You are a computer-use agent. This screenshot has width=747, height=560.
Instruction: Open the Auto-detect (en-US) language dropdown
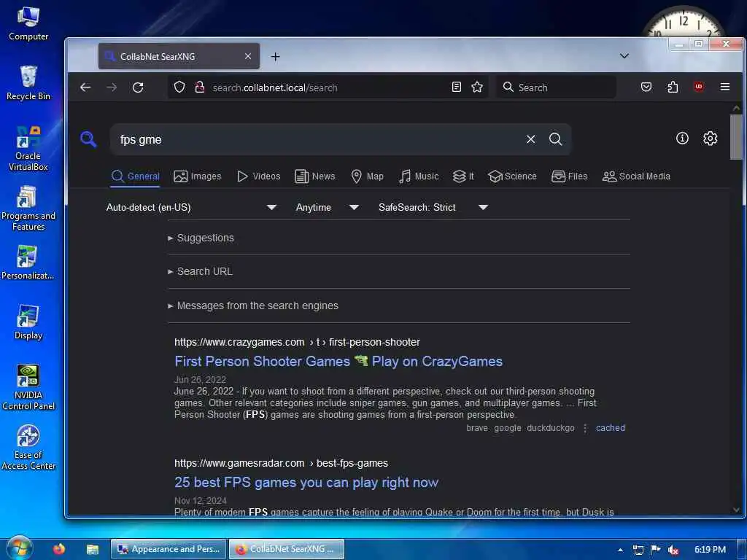(x=191, y=207)
